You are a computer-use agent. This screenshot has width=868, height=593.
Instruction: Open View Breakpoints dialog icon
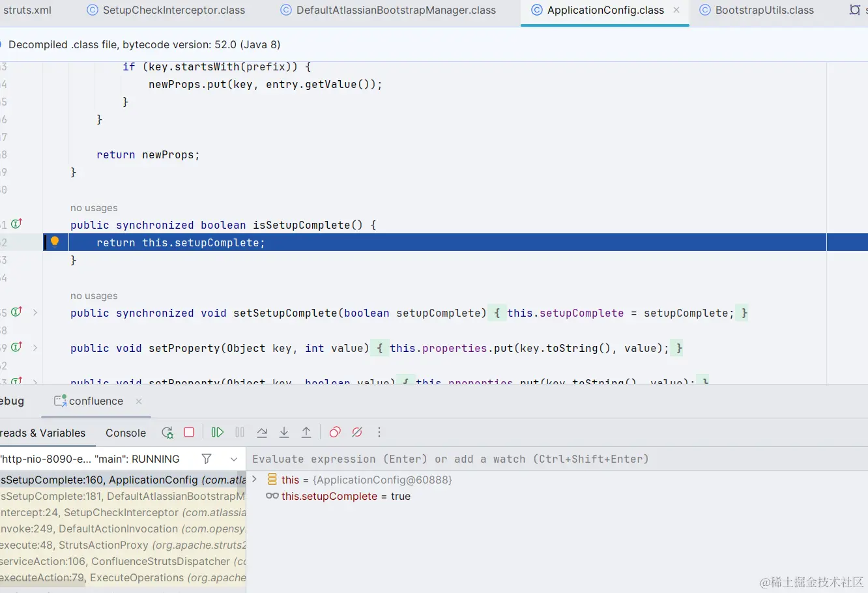pos(334,432)
